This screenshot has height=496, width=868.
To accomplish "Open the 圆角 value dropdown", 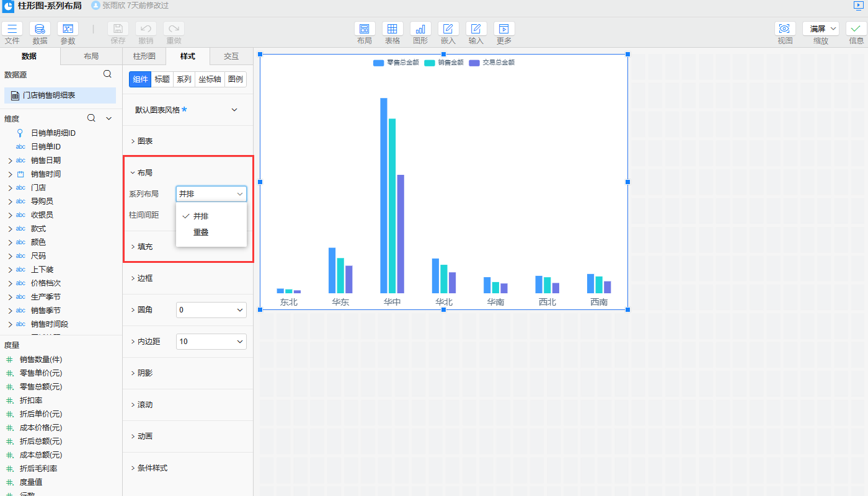I will 211,310.
